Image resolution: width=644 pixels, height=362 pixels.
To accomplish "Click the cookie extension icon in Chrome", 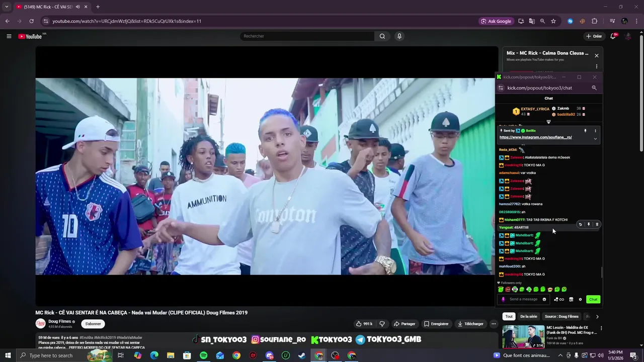I will (582, 21).
